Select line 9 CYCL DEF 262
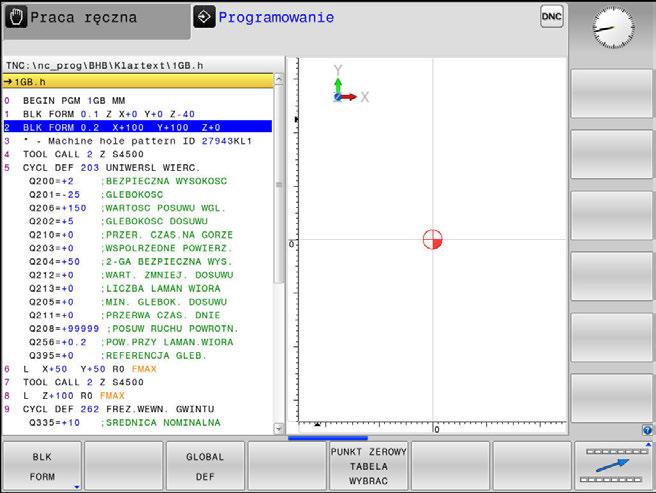 [138, 408]
